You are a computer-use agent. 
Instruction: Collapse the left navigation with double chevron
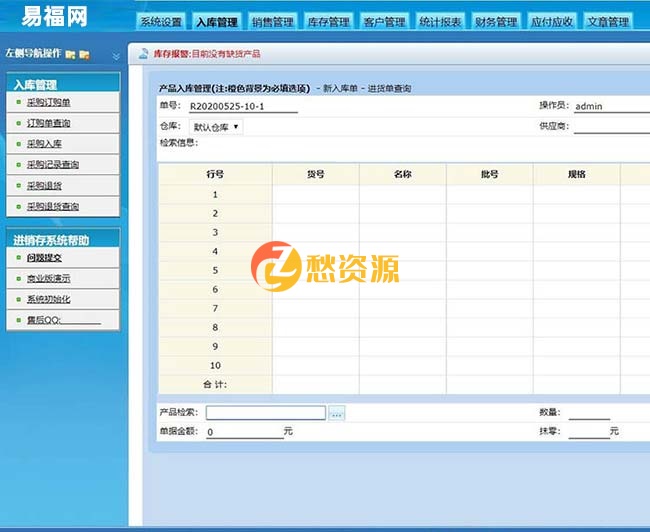tap(116, 56)
